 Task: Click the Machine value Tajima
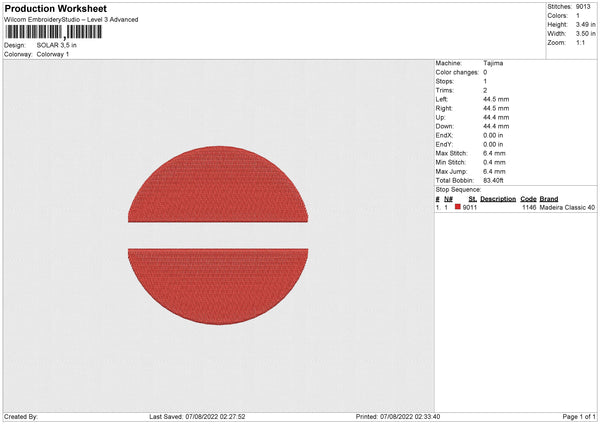pyautogui.click(x=493, y=63)
